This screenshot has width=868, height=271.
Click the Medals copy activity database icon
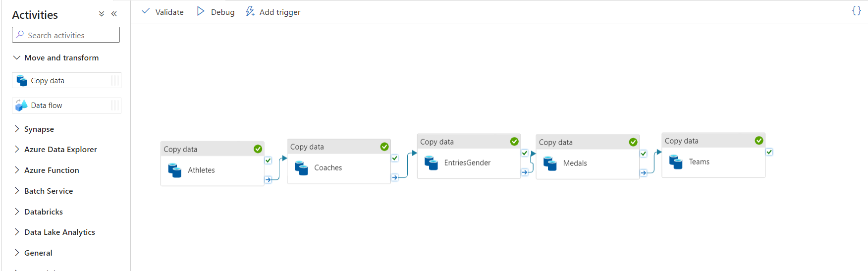pyautogui.click(x=550, y=163)
